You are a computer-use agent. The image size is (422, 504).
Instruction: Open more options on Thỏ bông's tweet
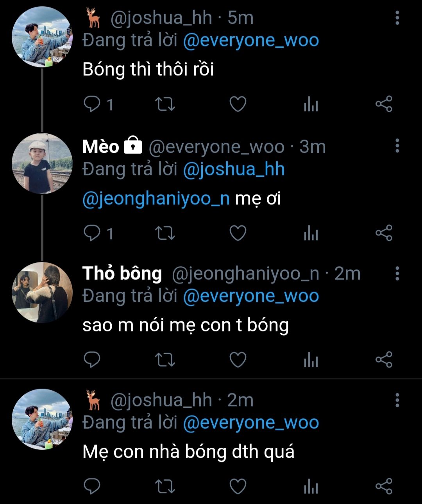[x=397, y=274]
